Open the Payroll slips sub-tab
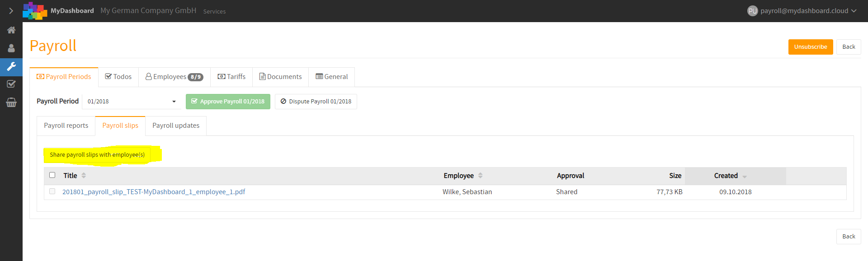 [x=120, y=126]
